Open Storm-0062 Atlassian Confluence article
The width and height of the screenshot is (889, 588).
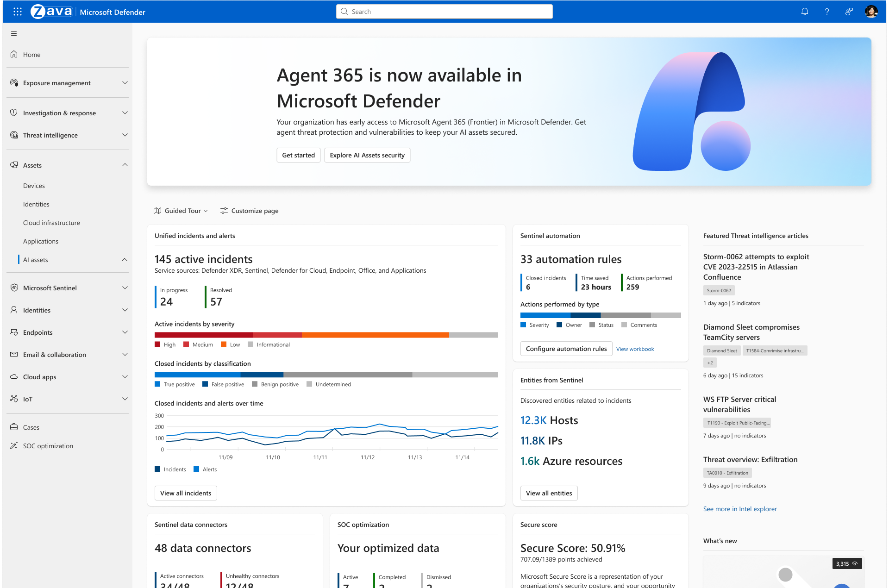756,267
